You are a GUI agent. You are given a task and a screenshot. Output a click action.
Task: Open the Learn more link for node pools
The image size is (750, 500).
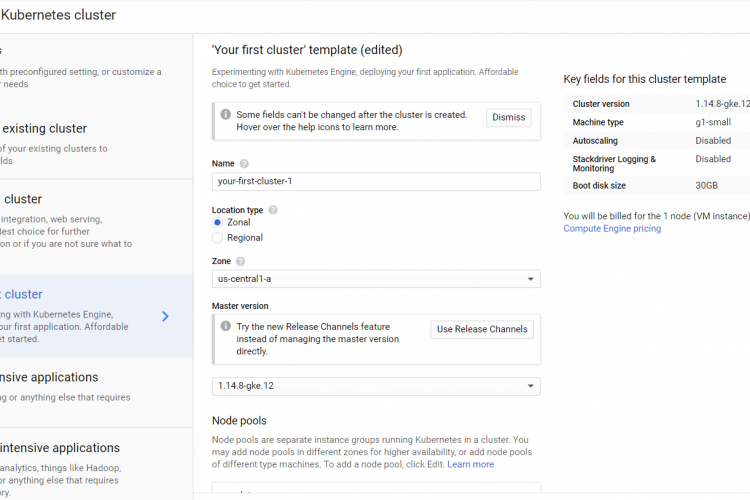[x=470, y=464]
